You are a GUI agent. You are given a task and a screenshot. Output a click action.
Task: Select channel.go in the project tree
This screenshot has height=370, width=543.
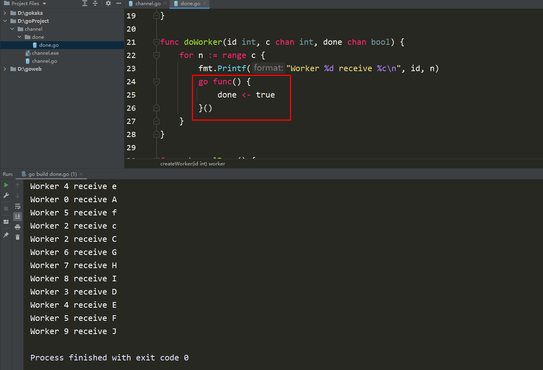coord(44,61)
